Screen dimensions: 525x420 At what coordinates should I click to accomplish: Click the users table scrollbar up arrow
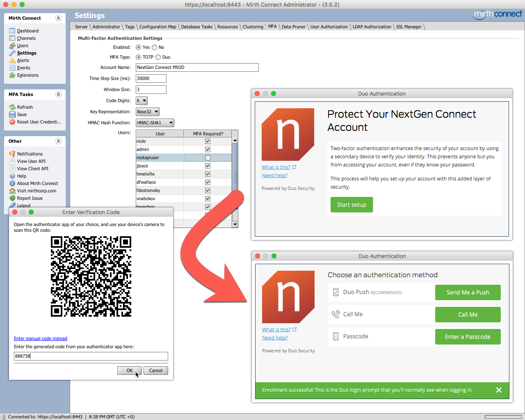pos(235,141)
